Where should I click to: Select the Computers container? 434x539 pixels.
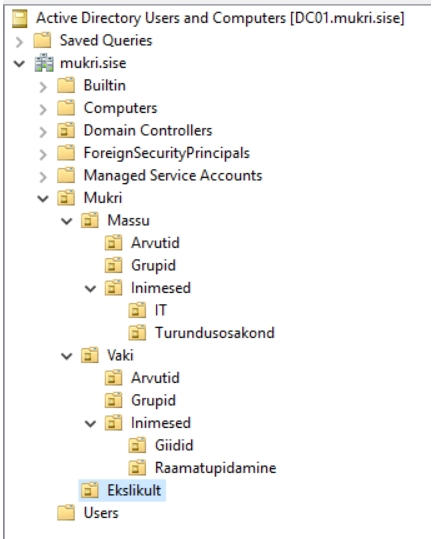[x=120, y=108]
